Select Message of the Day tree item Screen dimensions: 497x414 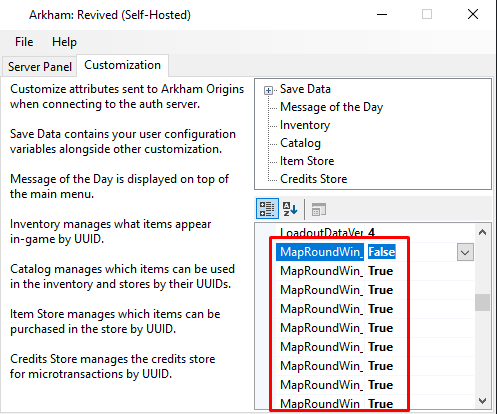coord(331,107)
